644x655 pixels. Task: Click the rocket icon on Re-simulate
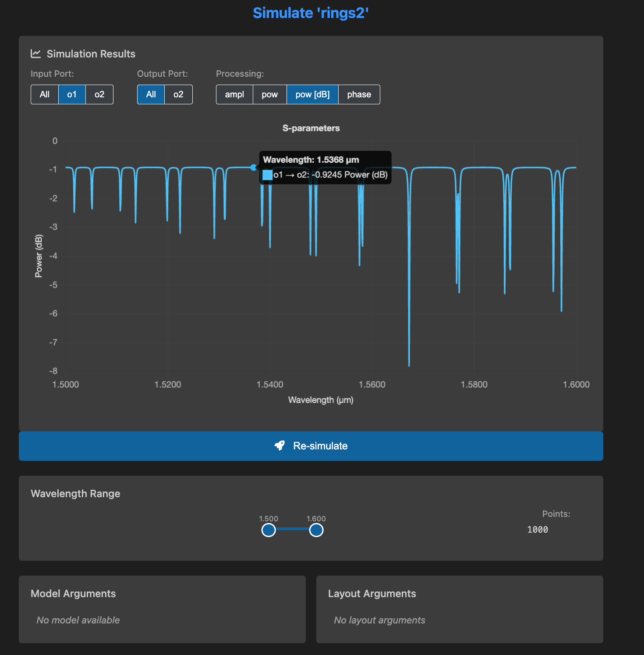pos(280,446)
